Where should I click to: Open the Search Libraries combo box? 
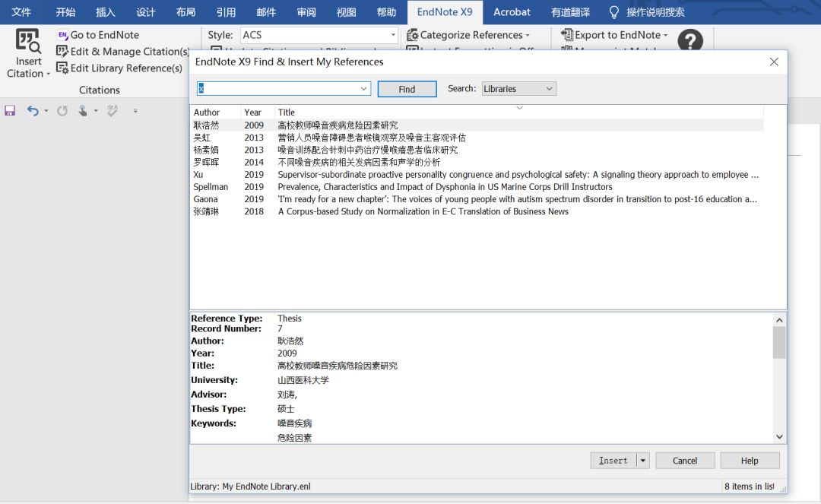[518, 89]
